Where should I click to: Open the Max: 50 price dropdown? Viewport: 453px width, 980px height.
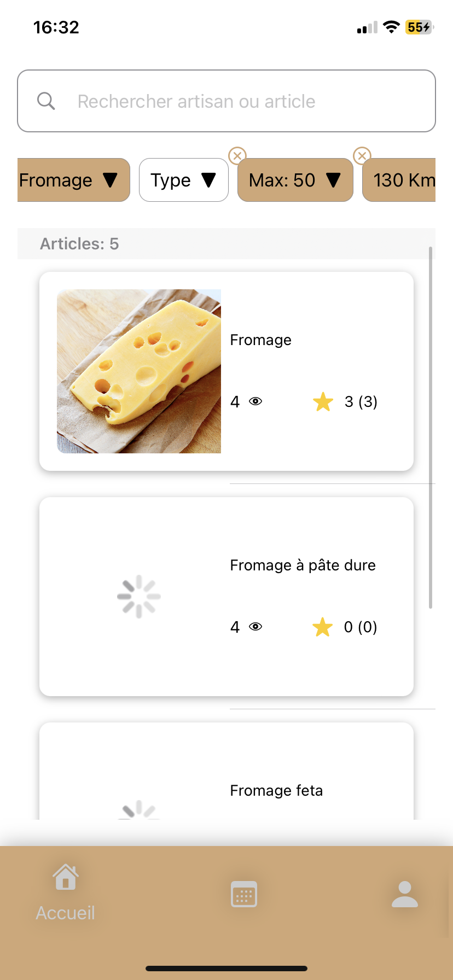295,180
